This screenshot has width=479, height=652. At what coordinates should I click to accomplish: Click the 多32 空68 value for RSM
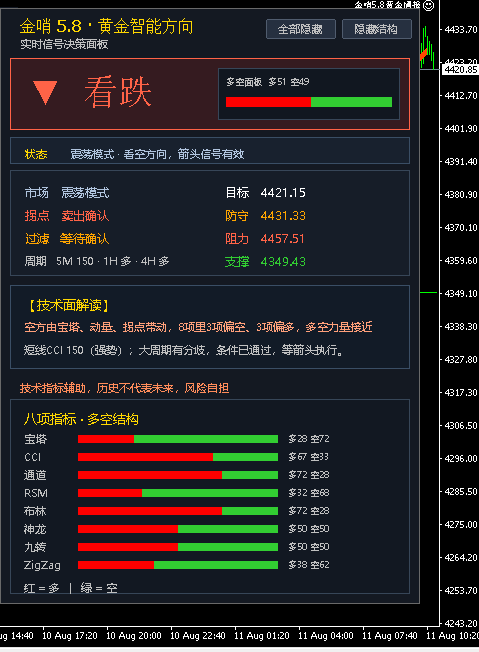pos(309,493)
